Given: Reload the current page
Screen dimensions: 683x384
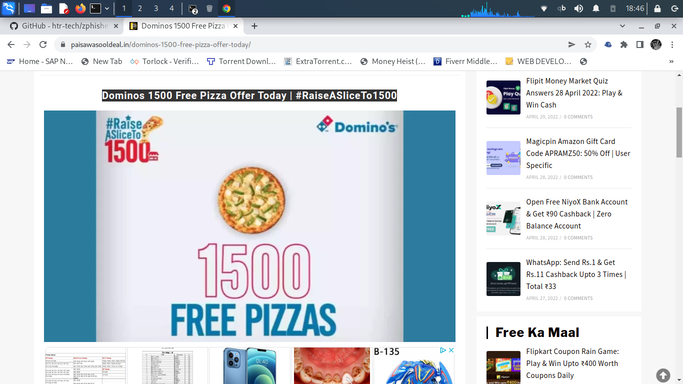Looking at the screenshot, I should point(43,44).
